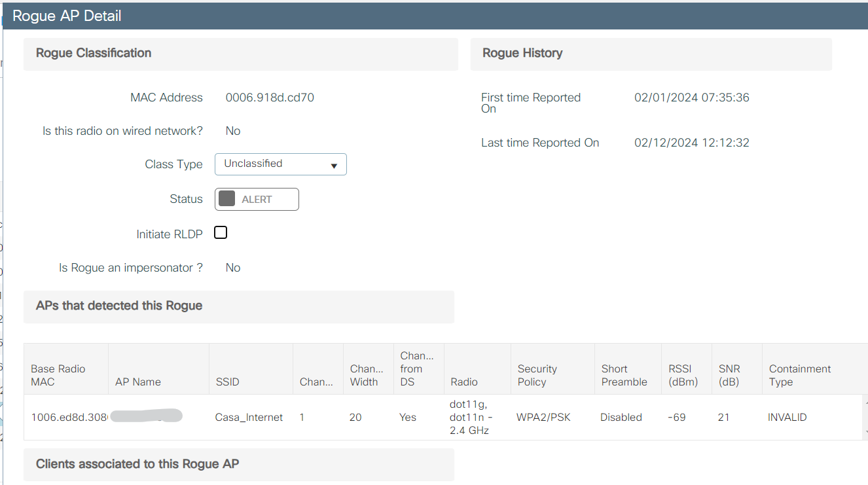Select the Rogue History section header
Image resolution: width=868 pixels, height=485 pixels.
[522, 53]
